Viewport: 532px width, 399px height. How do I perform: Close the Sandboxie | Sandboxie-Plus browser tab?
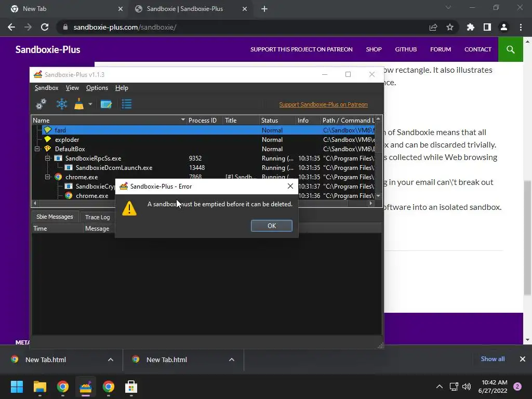click(245, 9)
